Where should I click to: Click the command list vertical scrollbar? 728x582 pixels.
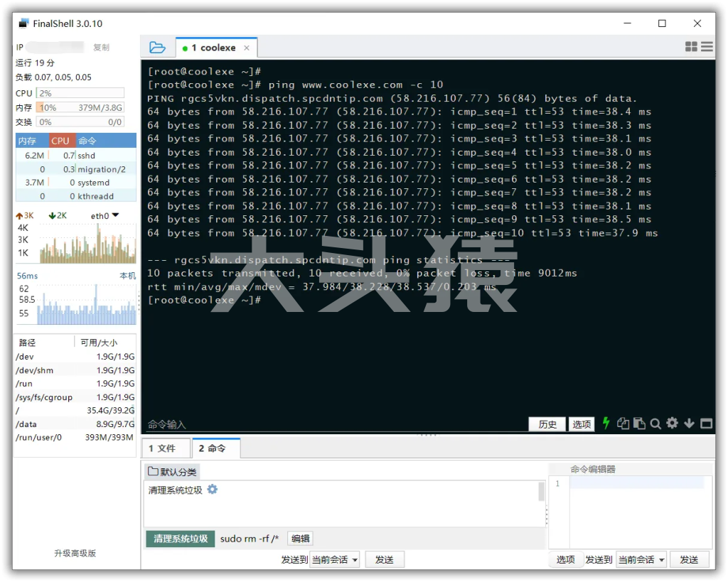[541, 492]
